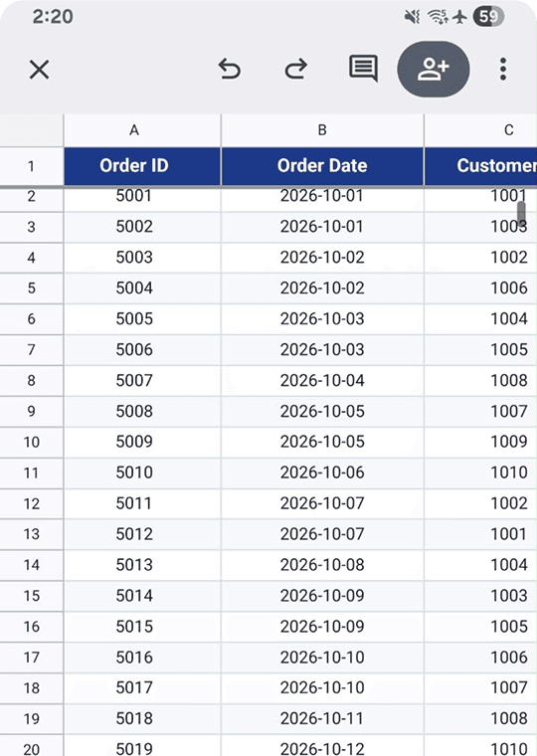Tap the muted sound status icon
The width and height of the screenshot is (537, 756).
pos(412,17)
